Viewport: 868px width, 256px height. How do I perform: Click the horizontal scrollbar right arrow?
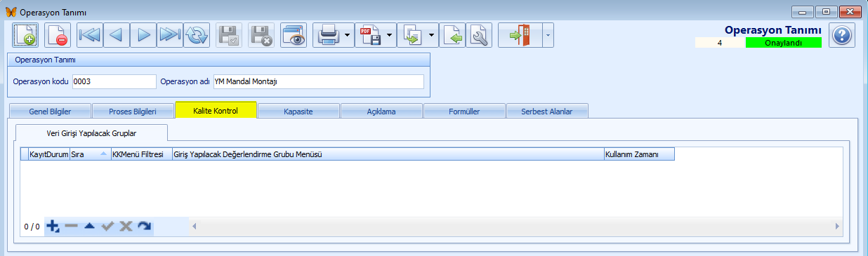[837, 226]
